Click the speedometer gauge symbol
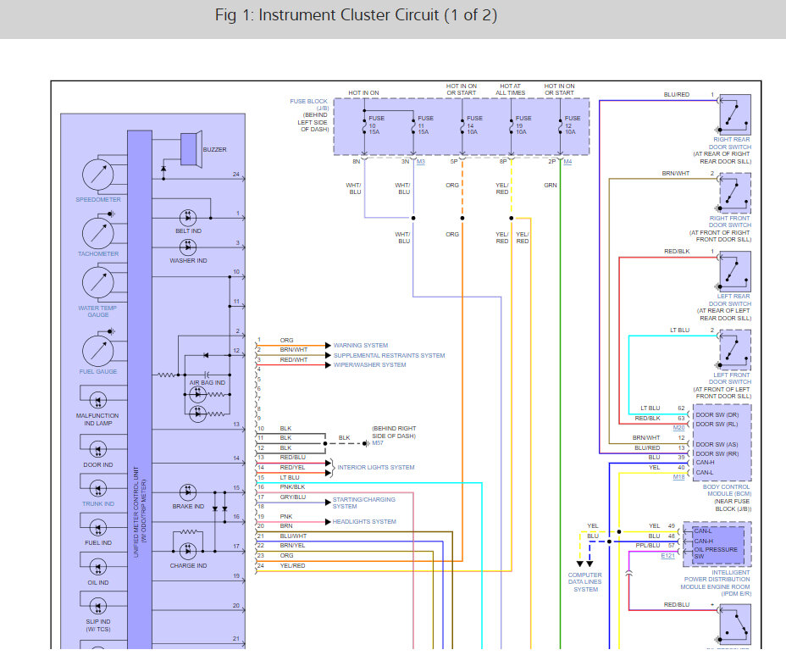This screenshot has height=672, width=786. point(98,175)
